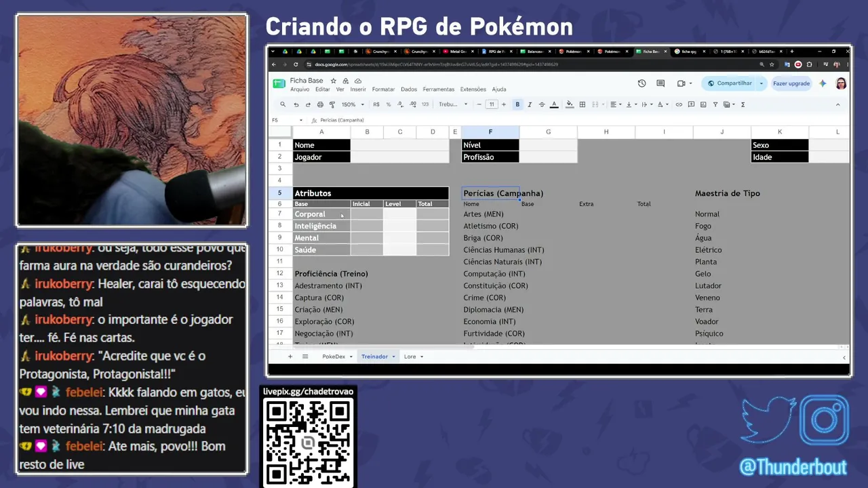
Task: Open the comments history panel
Action: click(x=660, y=83)
